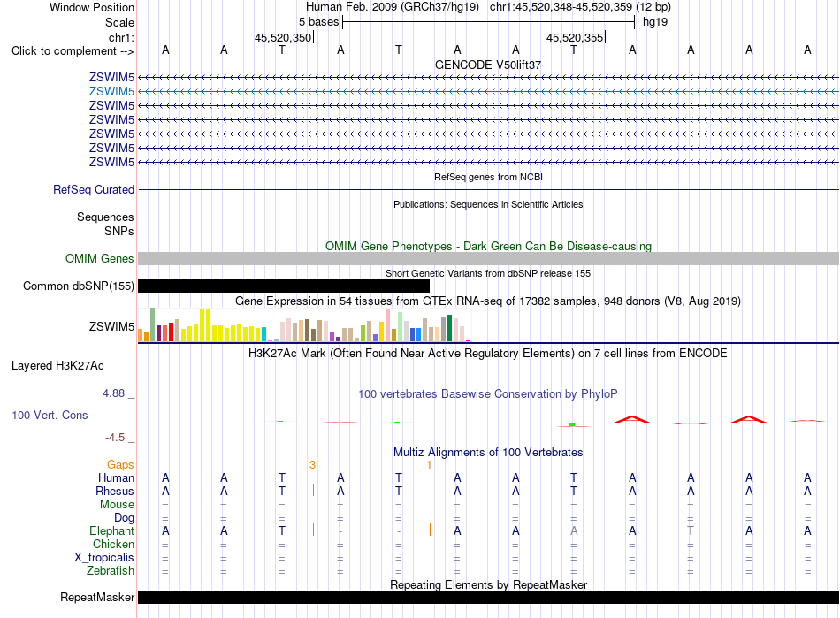The height and width of the screenshot is (618, 840).
Task: Click the gray OMIM Genes bar
Action: coord(488,259)
